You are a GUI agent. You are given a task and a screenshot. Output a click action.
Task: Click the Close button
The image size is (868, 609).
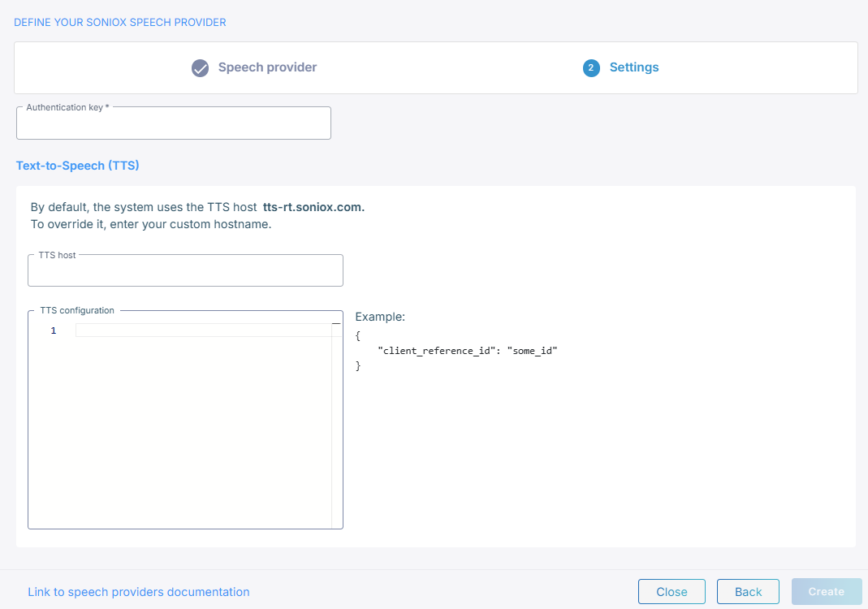pyautogui.click(x=672, y=592)
